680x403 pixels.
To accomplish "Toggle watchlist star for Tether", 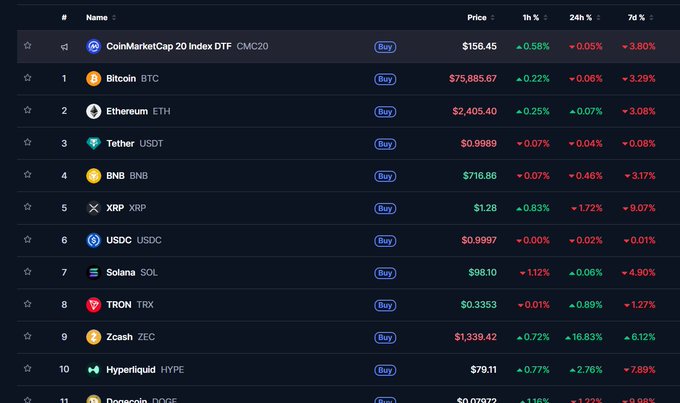I will pos(27,142).
